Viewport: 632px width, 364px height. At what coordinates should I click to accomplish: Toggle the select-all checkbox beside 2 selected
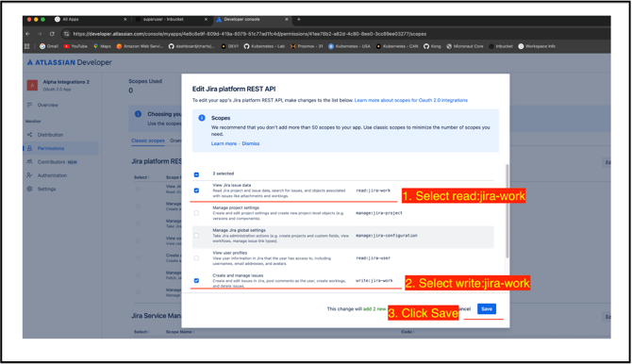[x=196, y=174]
